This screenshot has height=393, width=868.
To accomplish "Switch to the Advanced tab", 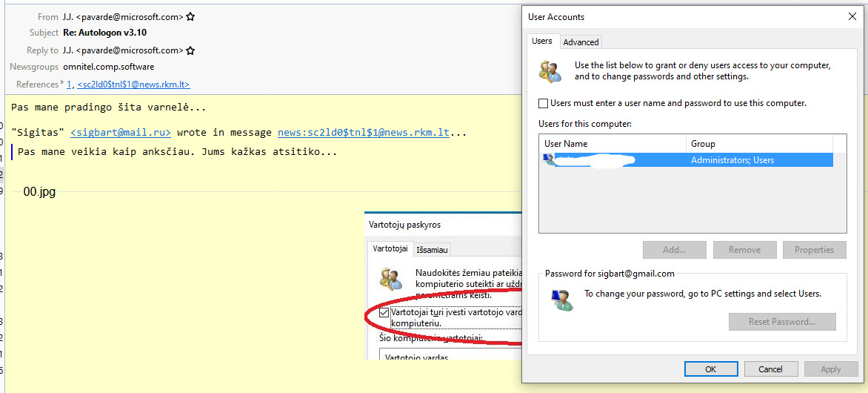I will 581,42.
